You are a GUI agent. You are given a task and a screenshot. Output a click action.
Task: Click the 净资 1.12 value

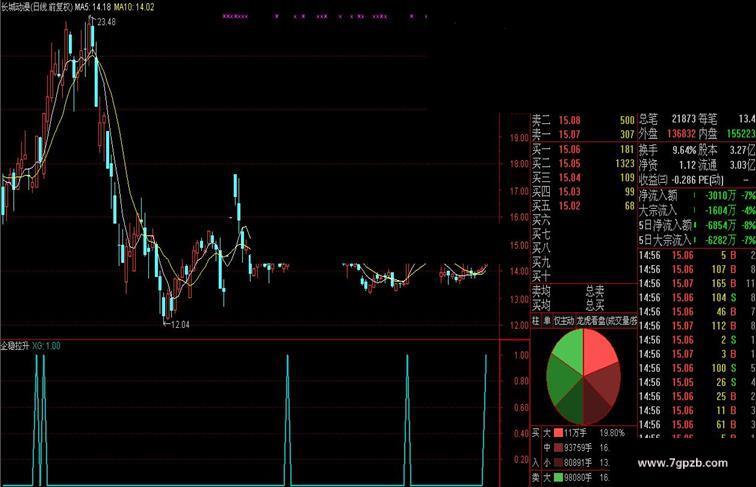[x=687, y=165]
